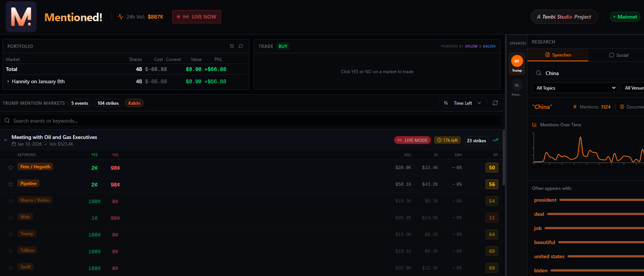Click the M! score 33 badge for Walz
This screenshot has width=644, height=276.
click(492, 218)
